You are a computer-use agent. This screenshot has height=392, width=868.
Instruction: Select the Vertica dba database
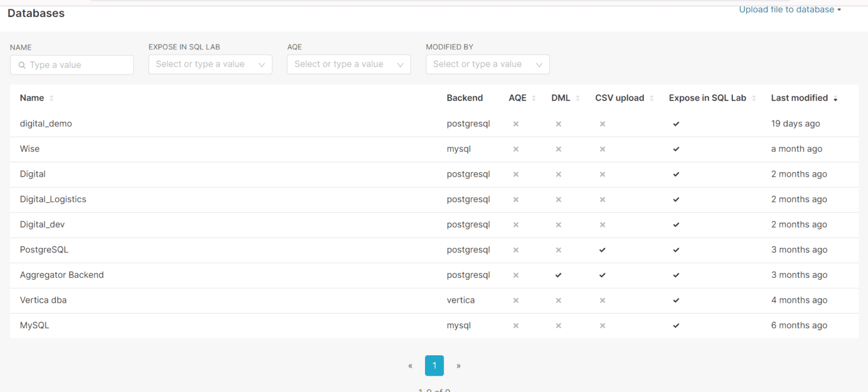[x=43, y=300]
